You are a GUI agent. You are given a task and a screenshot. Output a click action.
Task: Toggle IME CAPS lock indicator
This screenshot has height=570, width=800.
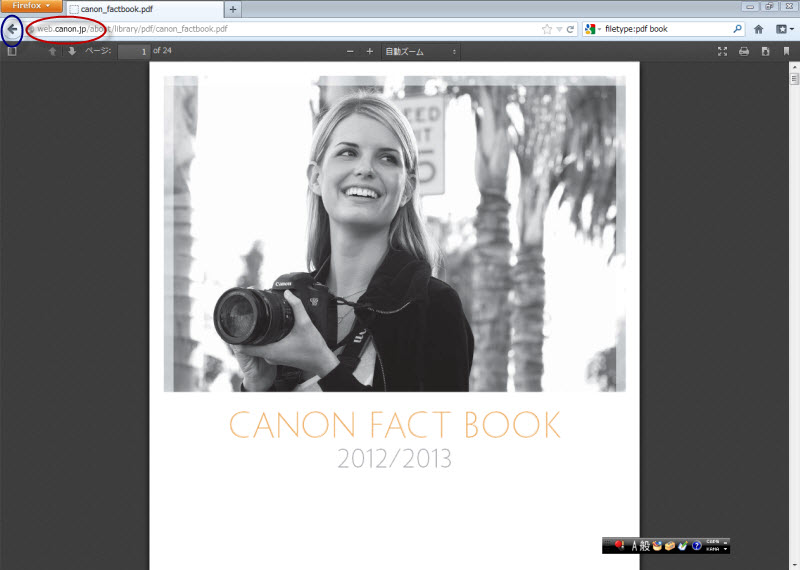712,542
